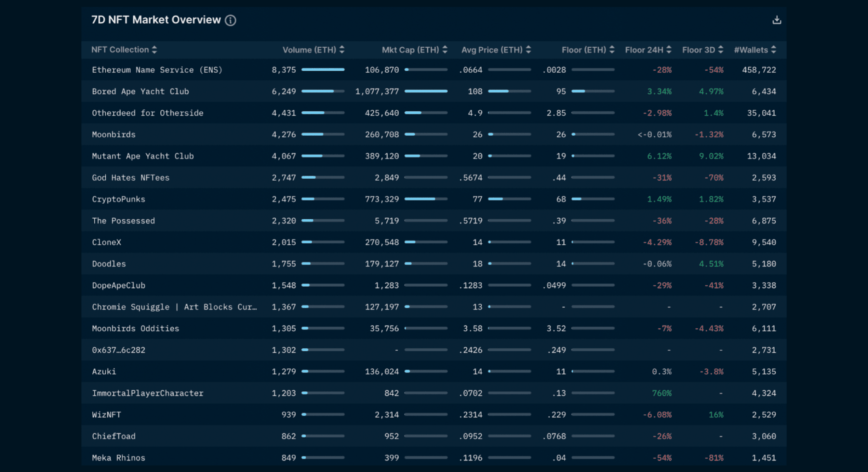Sort by NFT Collection column arrows
The width and height of the screenshot is (868, 472).
[x=155, y=50]
